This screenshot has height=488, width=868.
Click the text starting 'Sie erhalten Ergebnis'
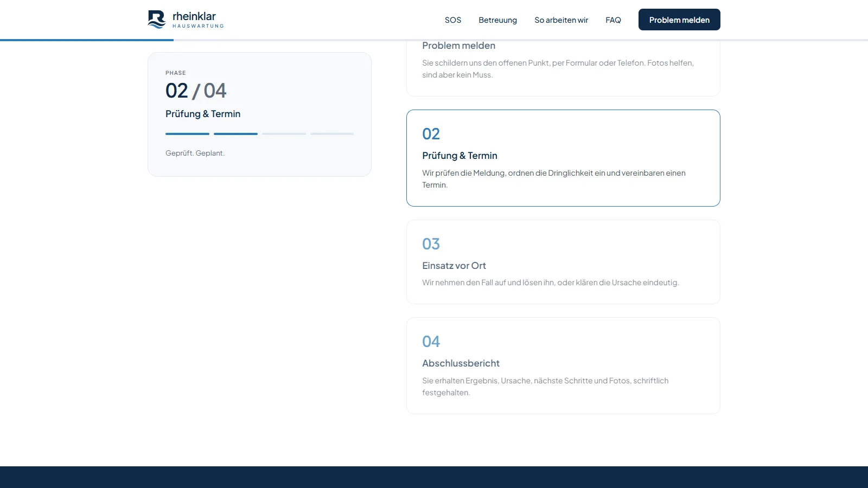[x=545, y=387]
